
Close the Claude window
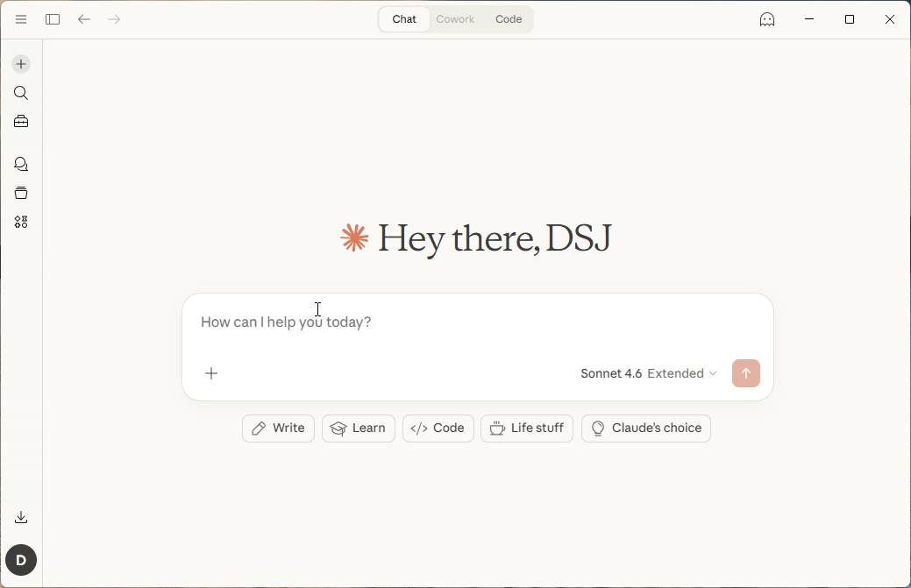coord(889,19)
